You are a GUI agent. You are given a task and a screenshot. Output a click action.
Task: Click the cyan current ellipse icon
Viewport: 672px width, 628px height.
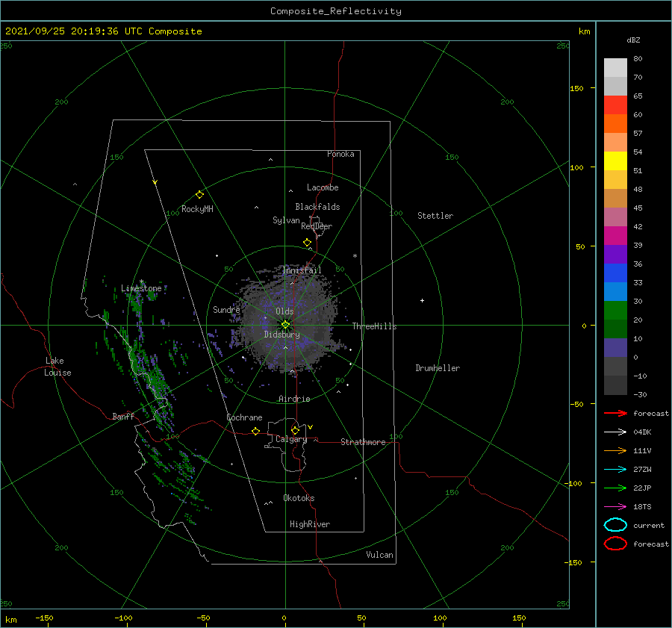pyautogui.click(x=615, y=525)
